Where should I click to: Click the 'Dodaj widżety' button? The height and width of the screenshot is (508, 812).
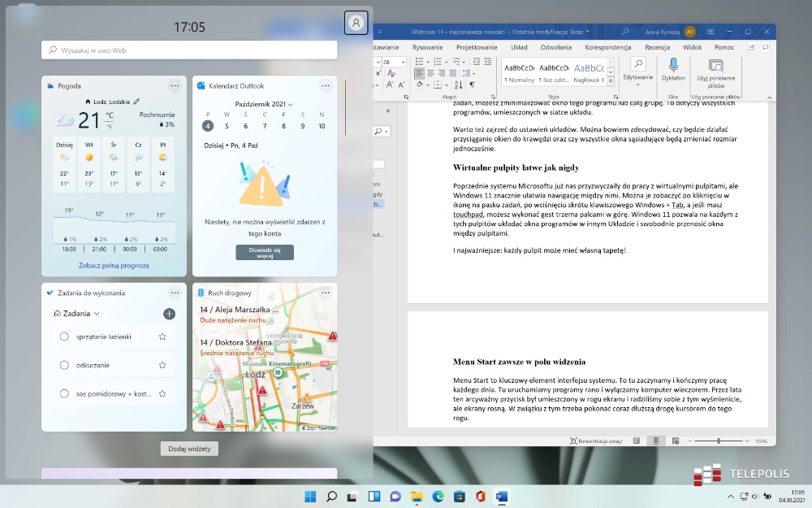tap(189, 449)
